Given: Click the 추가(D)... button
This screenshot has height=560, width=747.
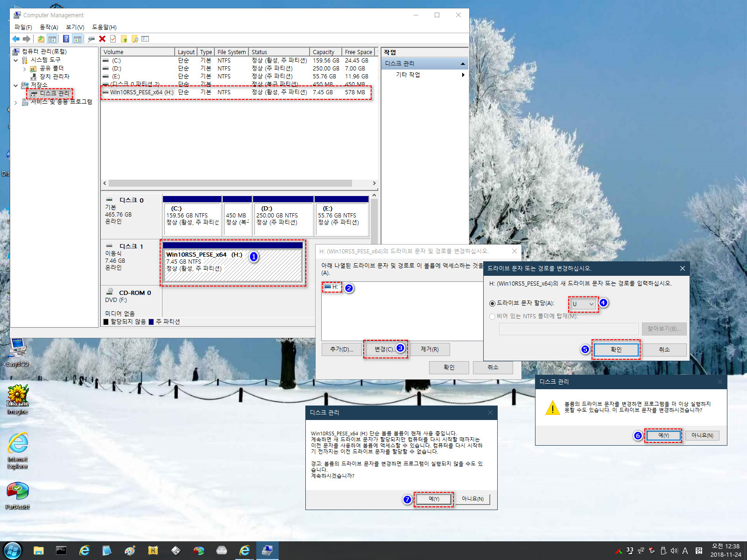Looking at the screenshot, I should tap(342, 349).
